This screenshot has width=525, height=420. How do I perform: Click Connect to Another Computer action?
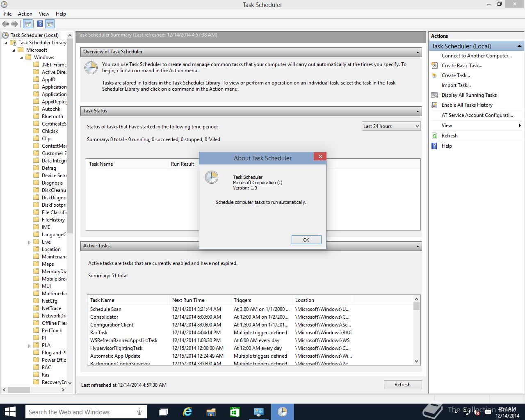[x=477, y=56]
